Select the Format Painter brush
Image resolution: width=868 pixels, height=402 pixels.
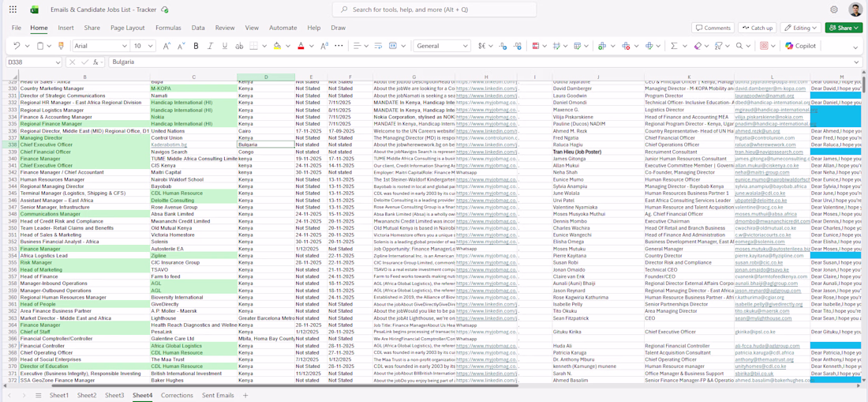pyautogui.click(x=60, y=46)
